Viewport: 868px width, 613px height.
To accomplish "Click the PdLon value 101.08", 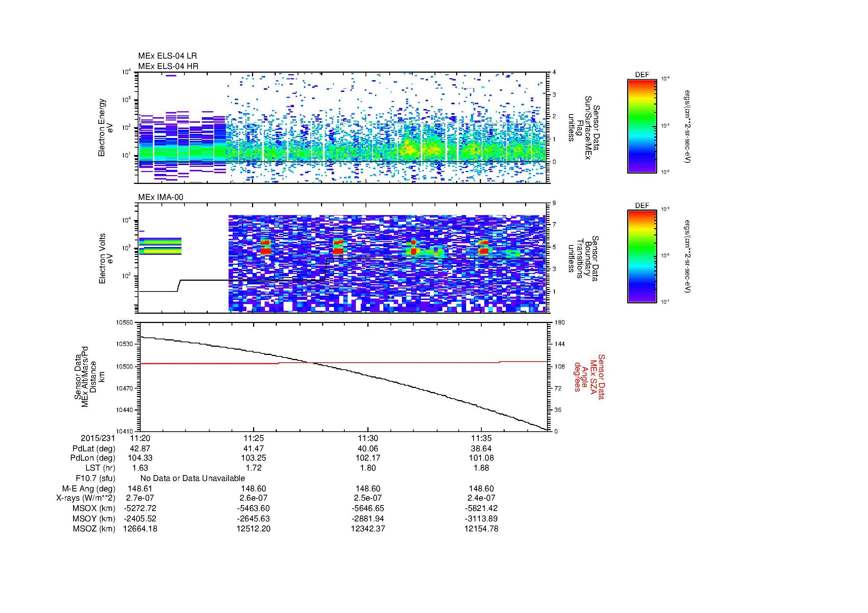I will coord(481,458).
